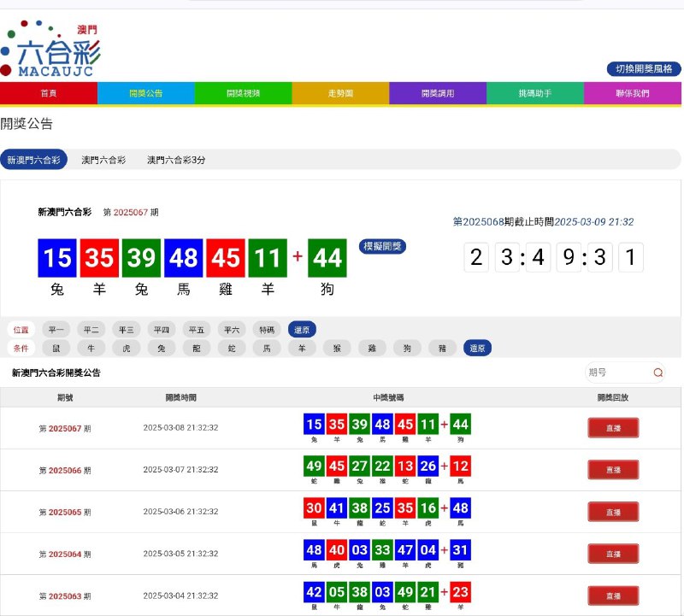Image resolution: width=684 pixels, height=616 pixels.
Task: Click green 49 ball in row 2025066
Action: pos(314,466)
